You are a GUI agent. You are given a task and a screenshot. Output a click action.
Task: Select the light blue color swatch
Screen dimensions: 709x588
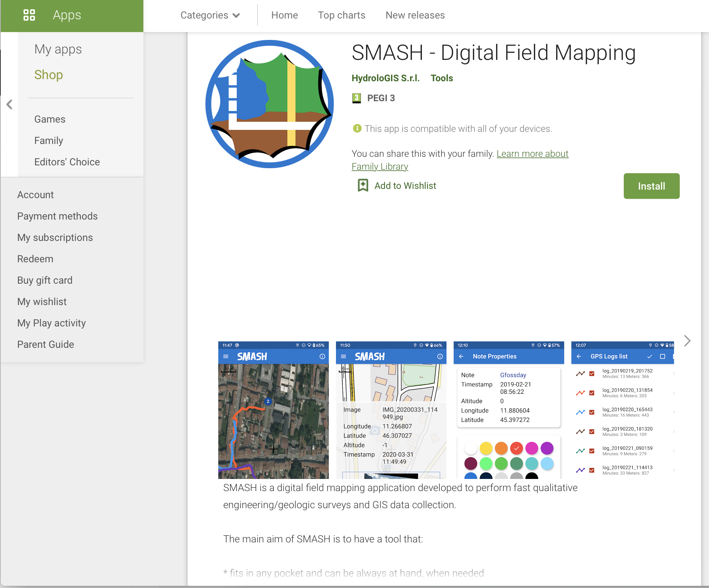point(547,463)
